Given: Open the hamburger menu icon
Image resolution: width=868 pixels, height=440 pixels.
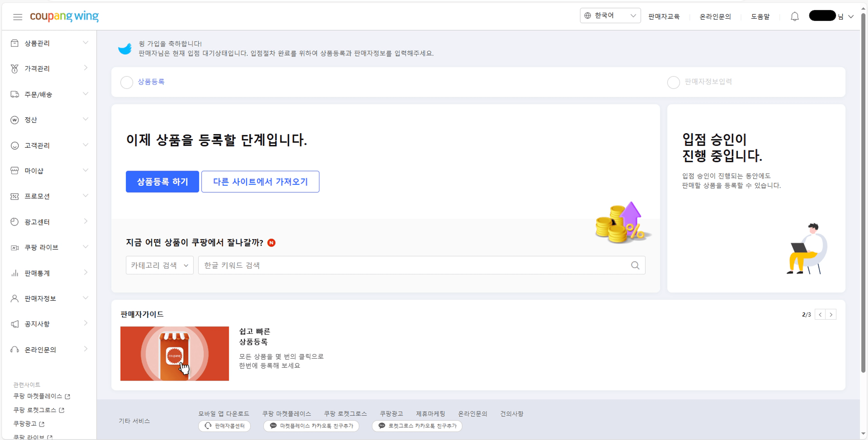Looking at the screenshot, I should pos(18,17).
